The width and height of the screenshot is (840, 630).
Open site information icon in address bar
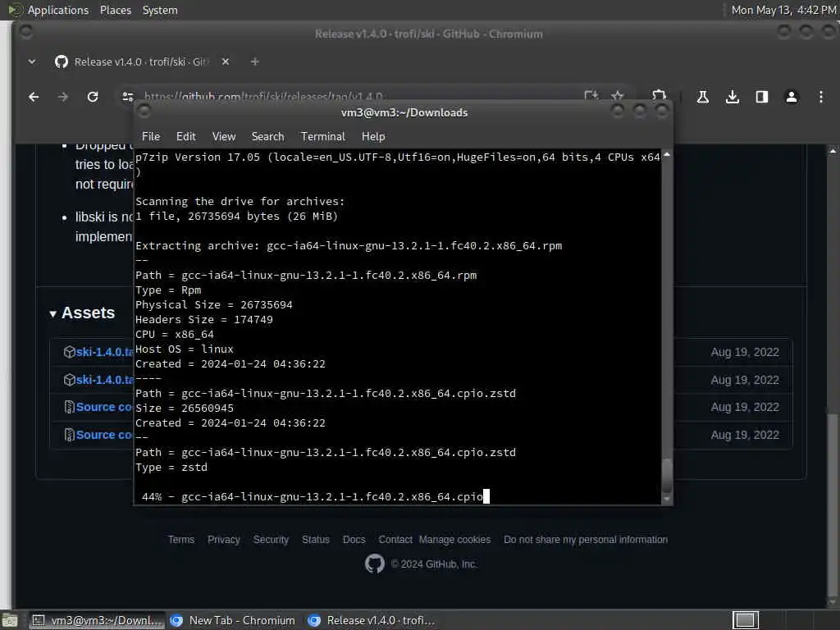127,97
